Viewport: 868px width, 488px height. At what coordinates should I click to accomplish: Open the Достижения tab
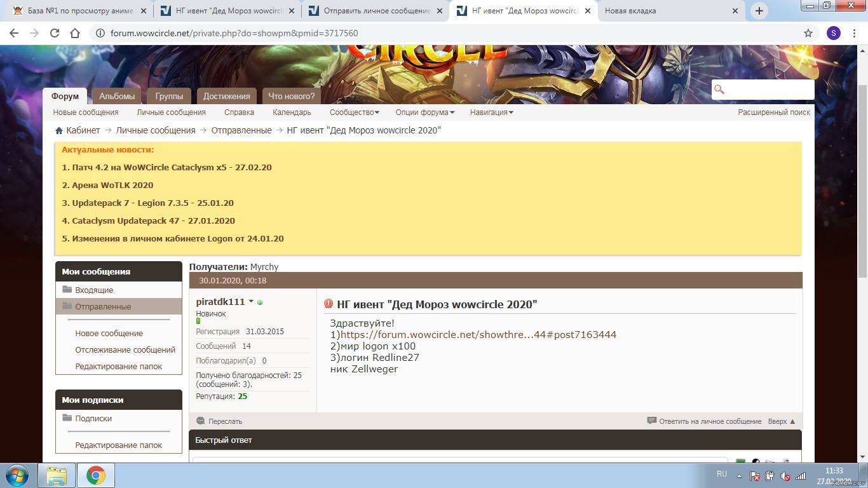[x=227, y=96]
